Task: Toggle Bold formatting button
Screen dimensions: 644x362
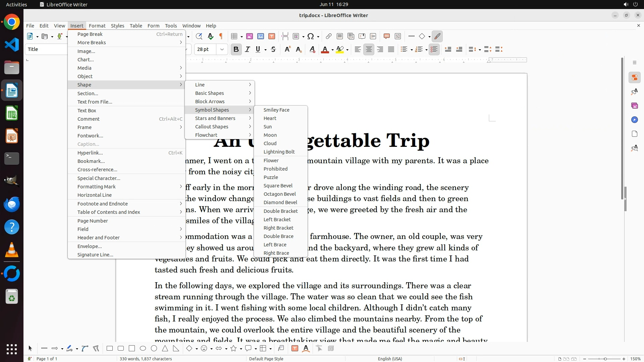Action: coord(236,49)
